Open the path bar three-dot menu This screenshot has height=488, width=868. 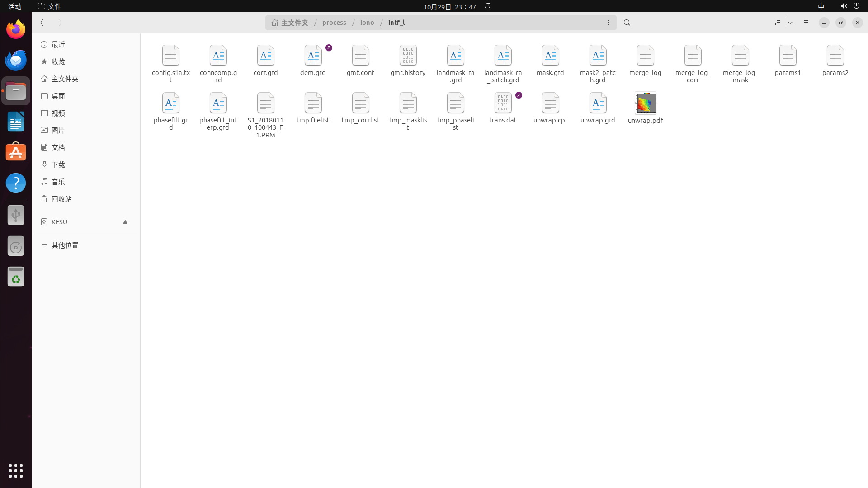pos(609,22)
